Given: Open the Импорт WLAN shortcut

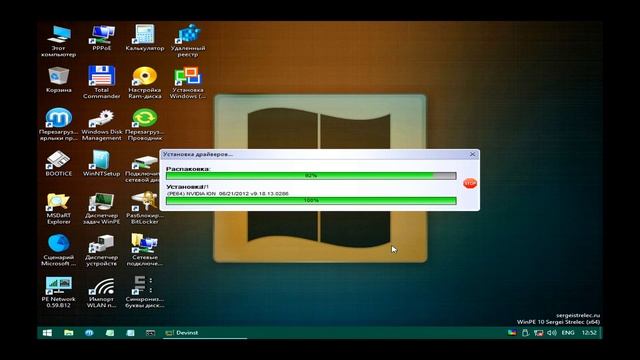Looking at the screenshot, I should (102, 292).
